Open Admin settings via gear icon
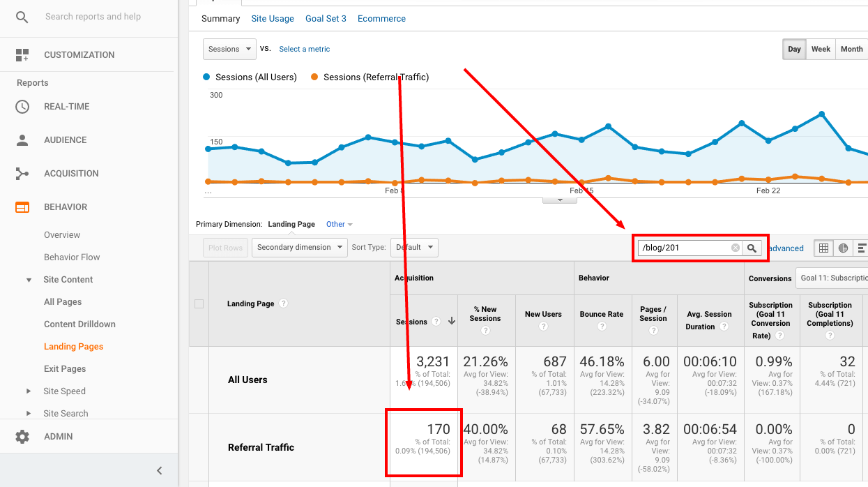The width and height of the screenshot is (868, 487). tap(22, 436)
